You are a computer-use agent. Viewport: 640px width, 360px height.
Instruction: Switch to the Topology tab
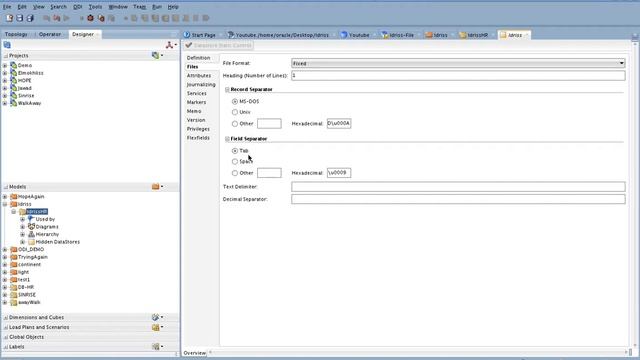point(16,34)
